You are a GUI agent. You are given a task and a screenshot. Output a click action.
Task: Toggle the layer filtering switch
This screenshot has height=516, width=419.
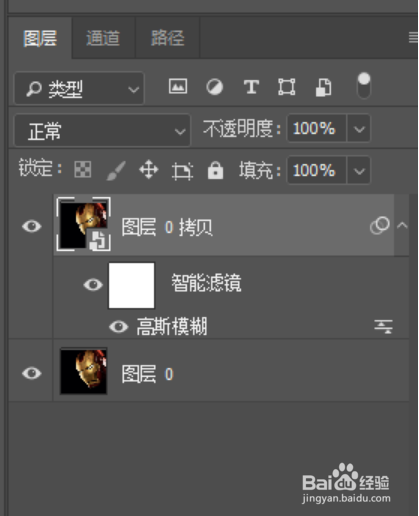click(364, 86)
